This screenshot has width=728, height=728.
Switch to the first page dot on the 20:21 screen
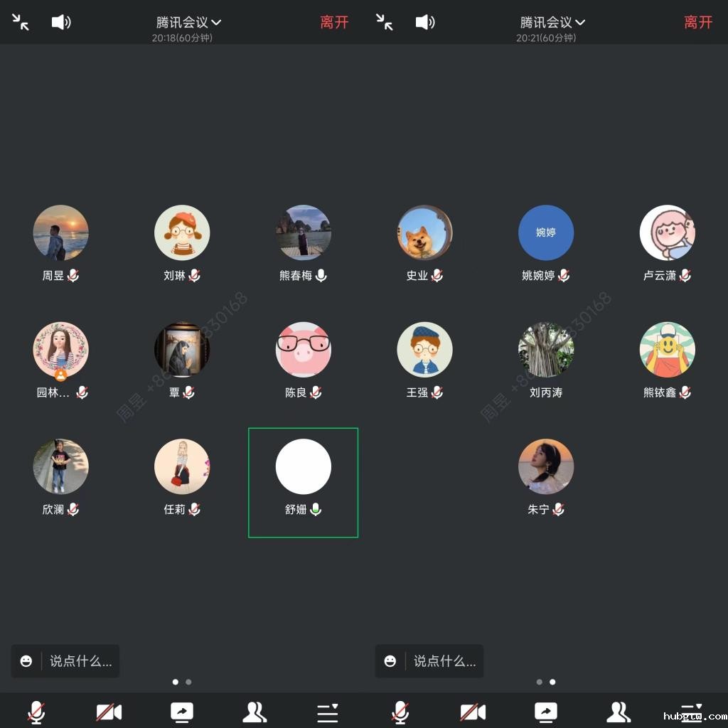click(540, 682)
